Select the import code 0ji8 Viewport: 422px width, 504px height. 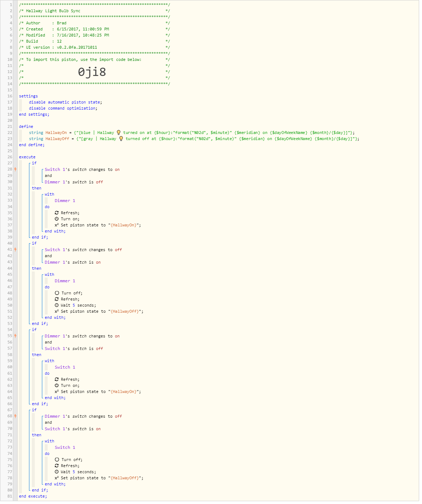[x=92, y=72]
